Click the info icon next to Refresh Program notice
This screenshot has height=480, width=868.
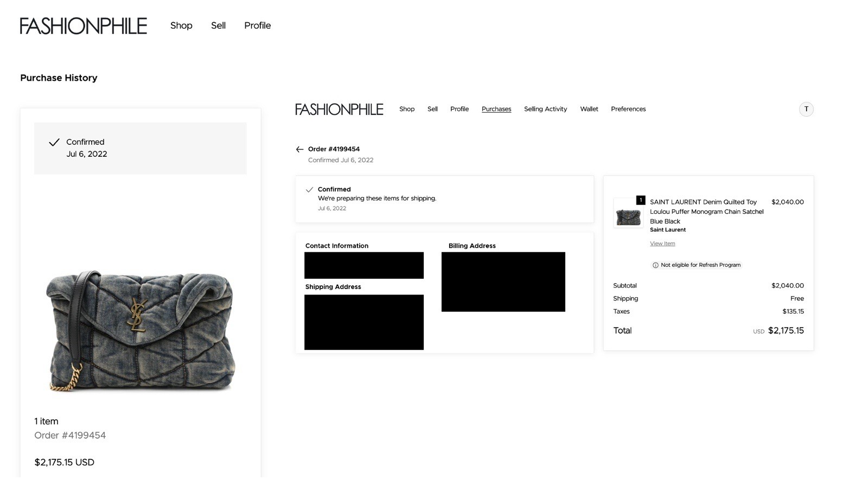coord(655,265)
